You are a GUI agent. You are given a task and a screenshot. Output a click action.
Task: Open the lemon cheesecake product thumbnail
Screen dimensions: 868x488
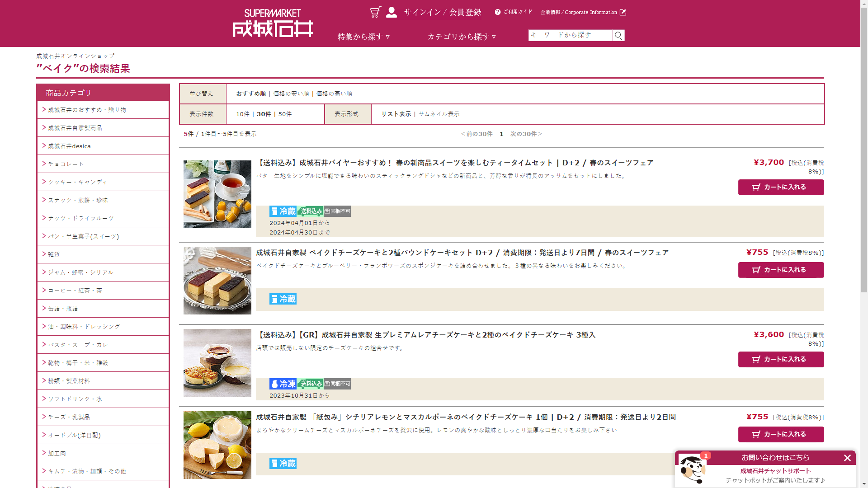[217, 445]
